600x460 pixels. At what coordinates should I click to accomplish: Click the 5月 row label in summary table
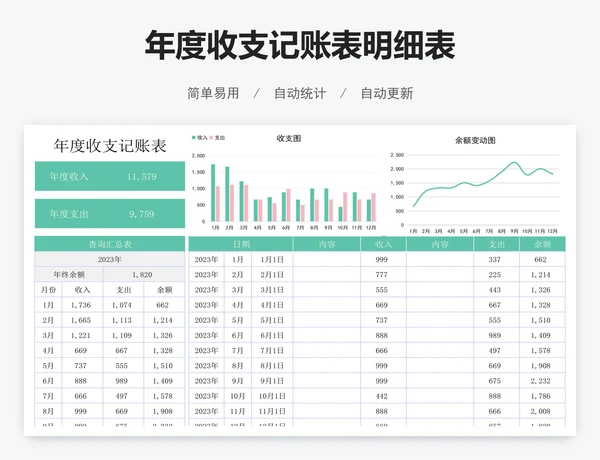[x=48, y=366]
